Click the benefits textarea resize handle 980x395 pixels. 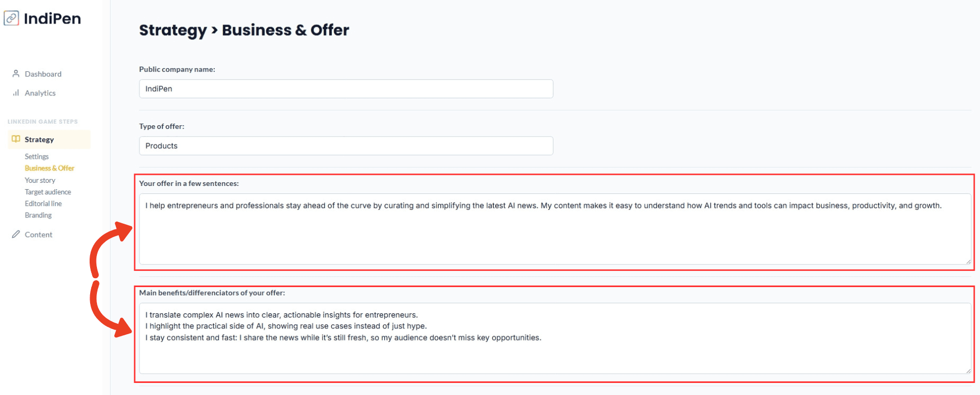[967, 370]
